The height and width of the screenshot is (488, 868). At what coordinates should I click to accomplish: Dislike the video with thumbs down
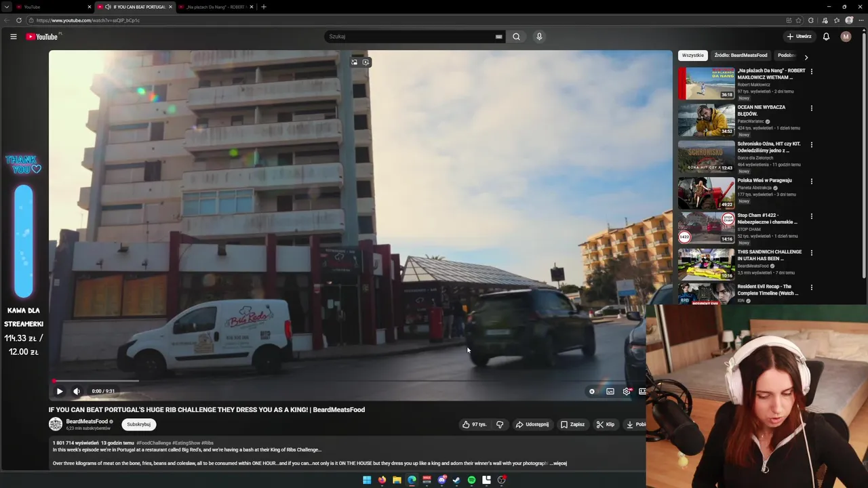click(500, 424)
